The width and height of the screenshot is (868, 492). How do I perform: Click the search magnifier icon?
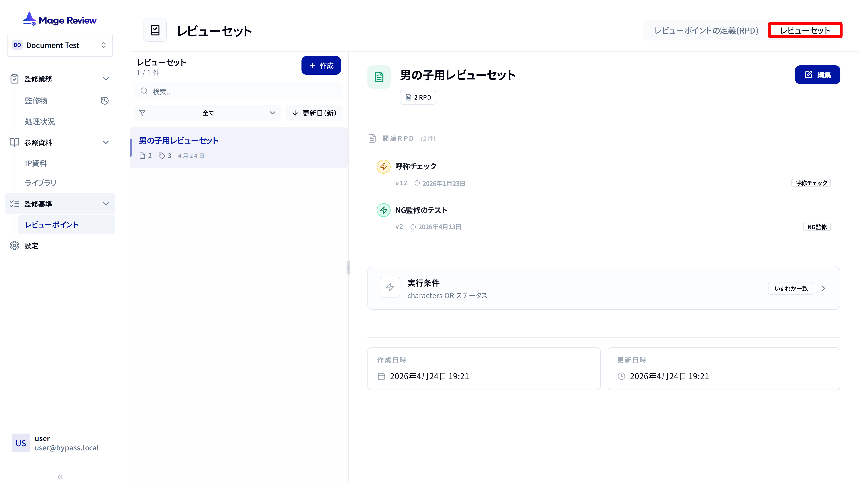144,91
